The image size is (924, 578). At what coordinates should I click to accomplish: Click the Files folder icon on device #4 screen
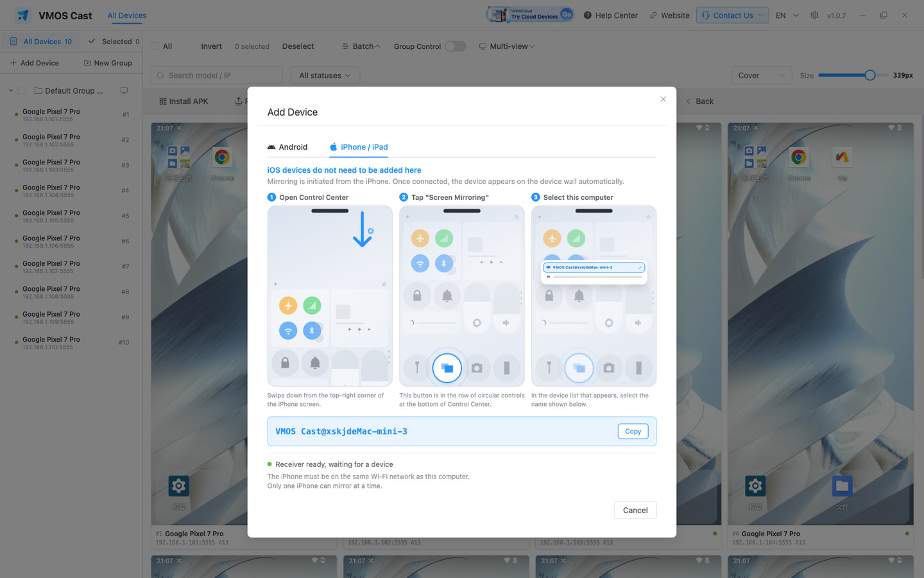point(843,486)
